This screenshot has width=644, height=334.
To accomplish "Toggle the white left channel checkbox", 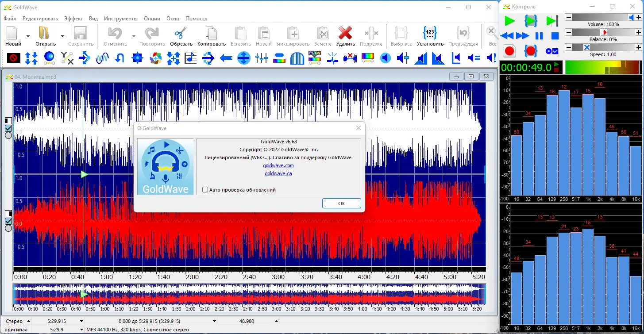I will tap(8, 128).
